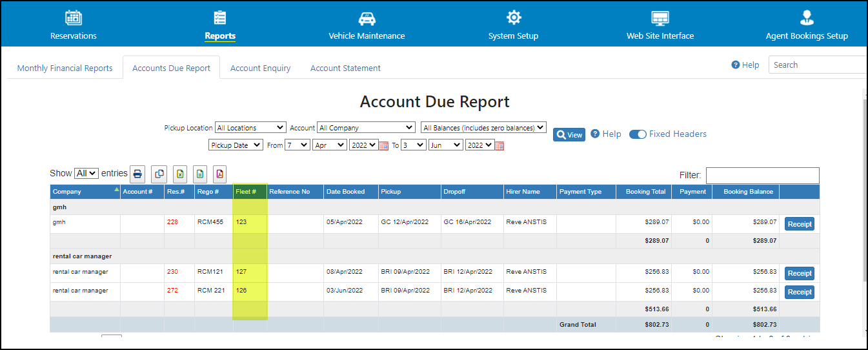Export the report to Excel
This screenshot has width=868, height=350.
[180, 174]
